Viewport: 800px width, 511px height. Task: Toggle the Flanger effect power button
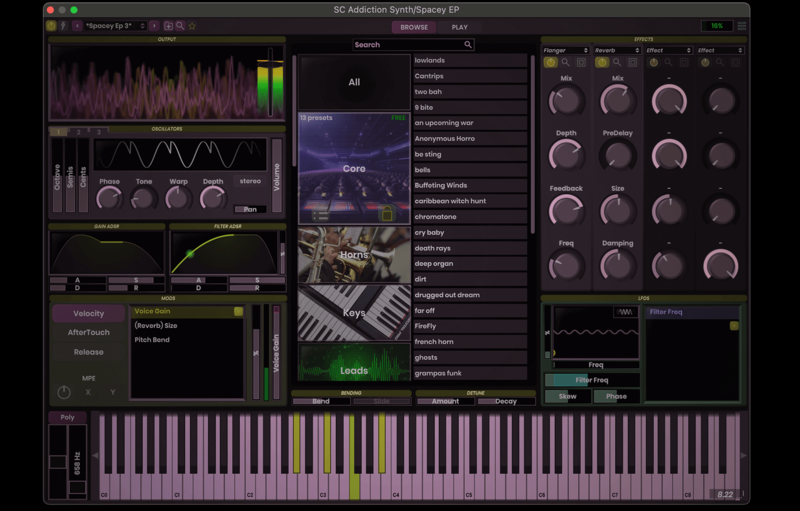551,62
